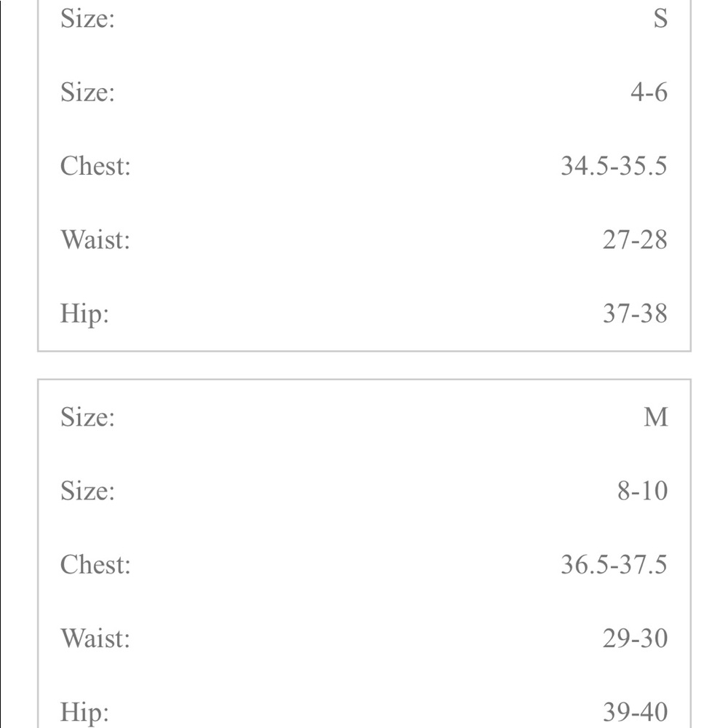Screen dimensions: 728x728
Task: Click the 36.5-37.5 chest measurement
Action: click(614, 565)
